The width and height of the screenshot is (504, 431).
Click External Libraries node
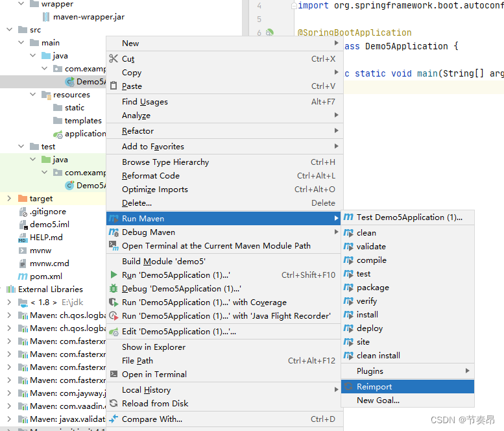click(x=51, y=289)
